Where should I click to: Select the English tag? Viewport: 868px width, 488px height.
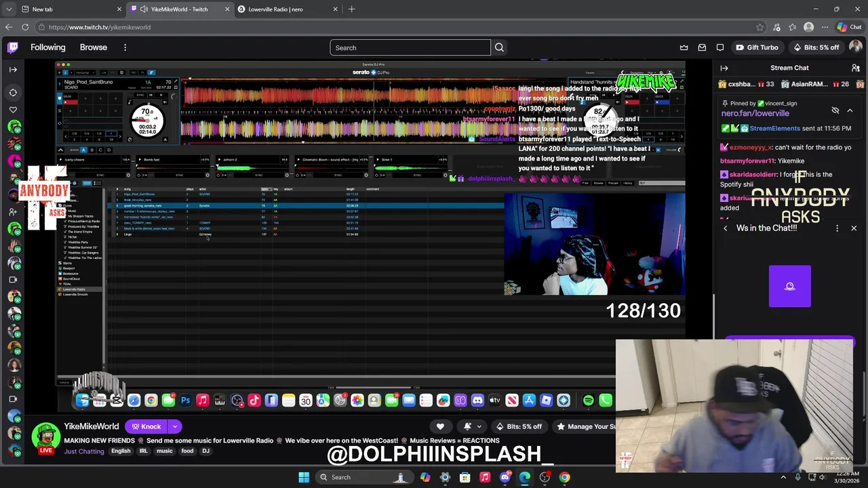(121, 451)
